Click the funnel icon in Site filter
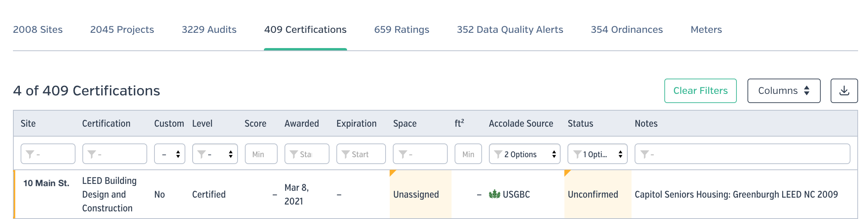 pyautogui.click(x=30, y=154)
